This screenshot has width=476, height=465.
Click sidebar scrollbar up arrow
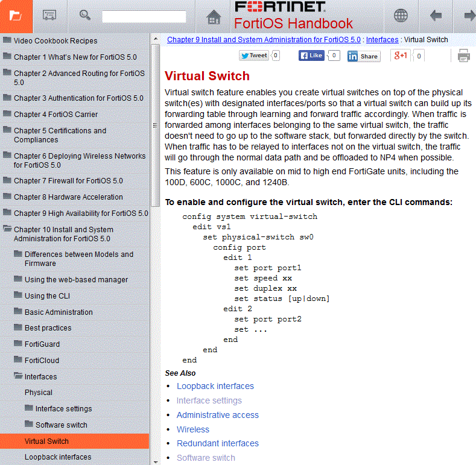click(156, 39)
